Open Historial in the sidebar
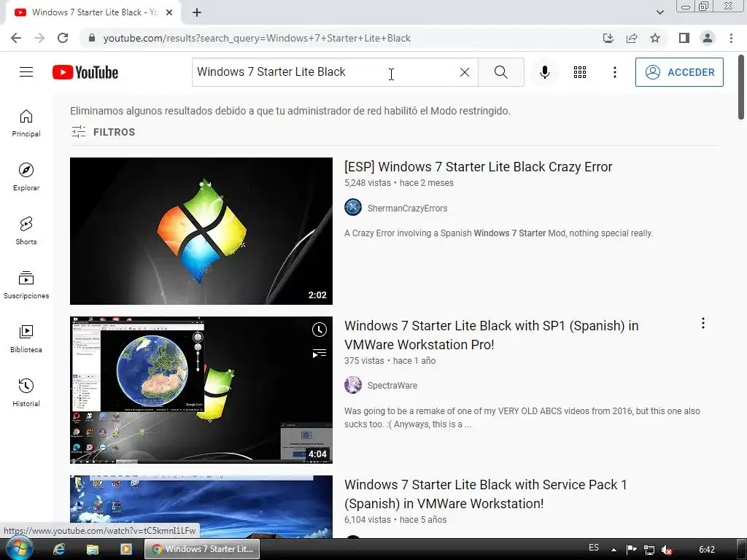747x560 pixels. pos(26,393)
